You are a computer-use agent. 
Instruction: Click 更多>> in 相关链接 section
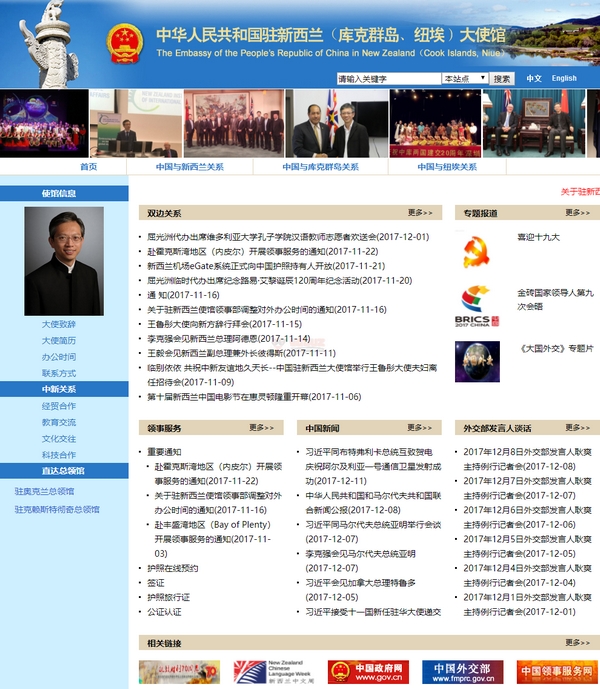click(x=577, y=643)
